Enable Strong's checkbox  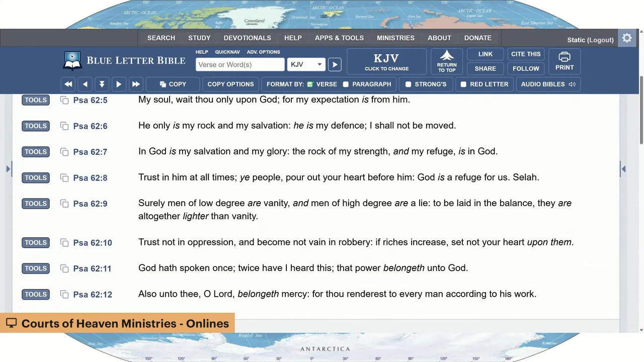408,84
